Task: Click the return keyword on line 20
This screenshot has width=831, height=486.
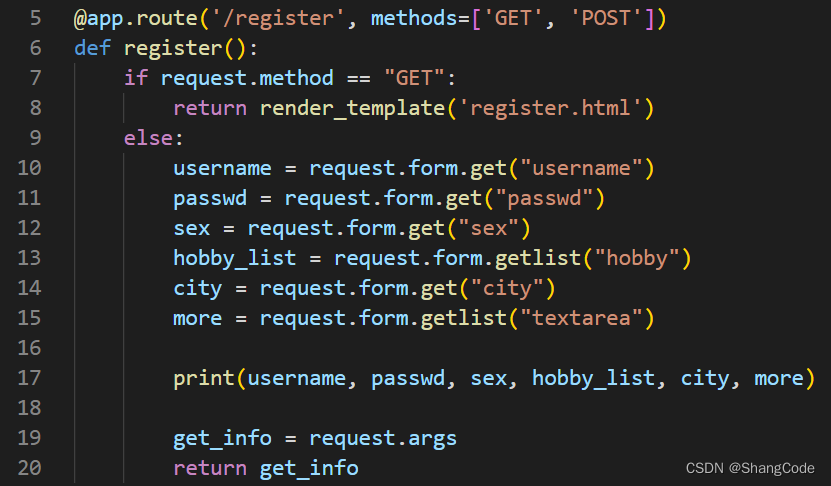Action: click(x=209, y=468)
